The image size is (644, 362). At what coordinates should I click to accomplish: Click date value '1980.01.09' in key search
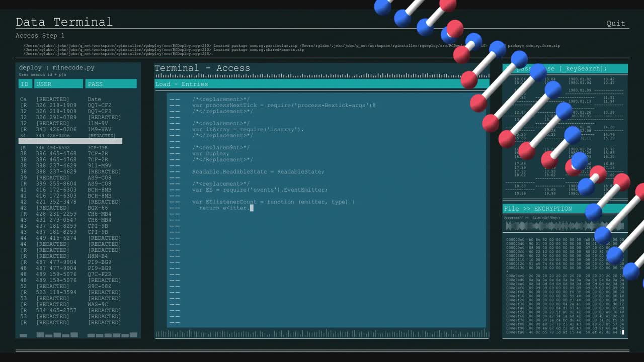click(x=580, y=90)
